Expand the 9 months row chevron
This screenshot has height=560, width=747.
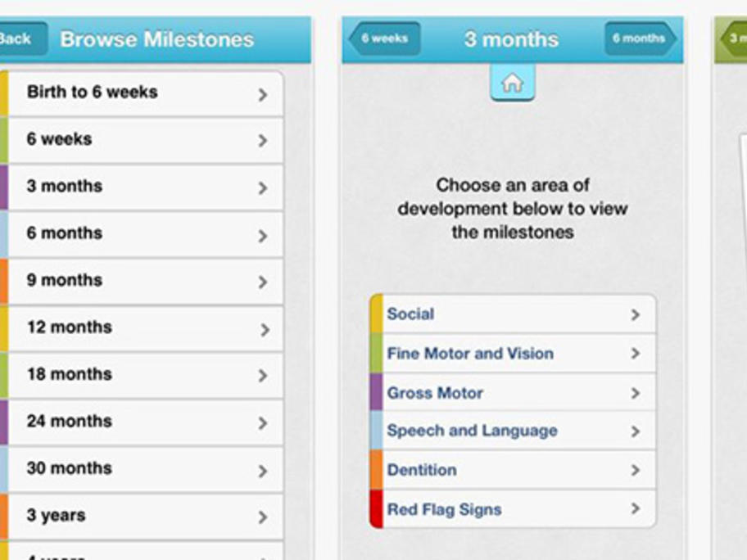point(262,282)
